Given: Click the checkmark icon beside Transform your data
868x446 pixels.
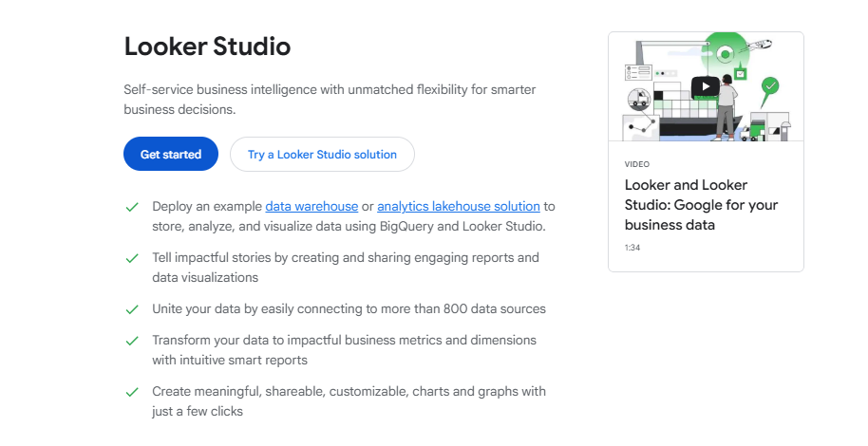Looking at the screenshot, I should (x=131, y=340).
